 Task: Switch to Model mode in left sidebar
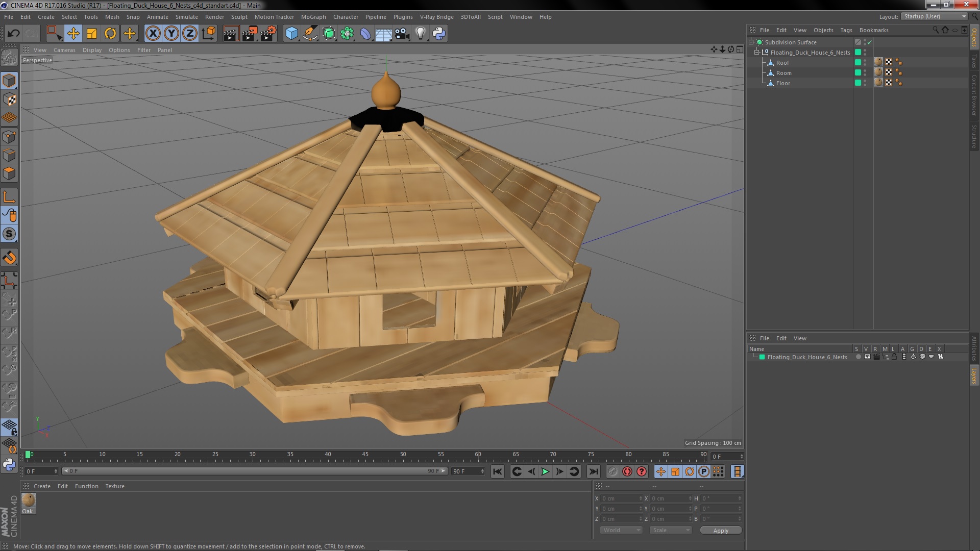(x=9, y=81)
